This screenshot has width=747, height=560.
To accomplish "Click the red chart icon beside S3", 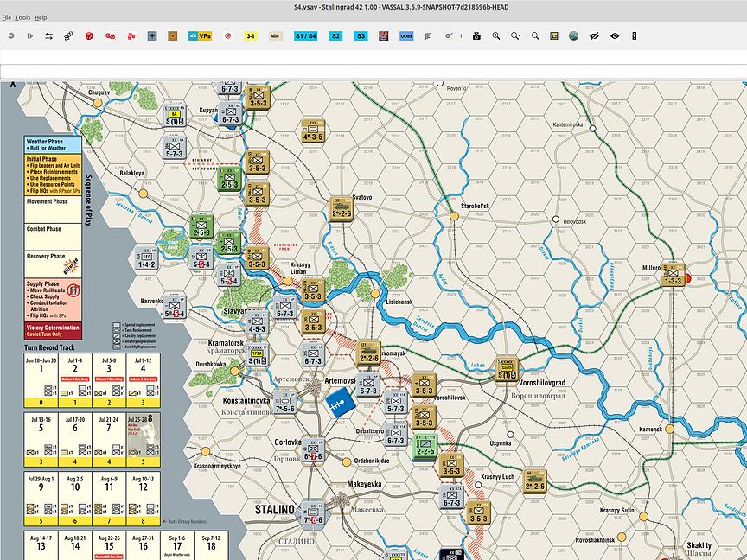I will tap(384, 35).
